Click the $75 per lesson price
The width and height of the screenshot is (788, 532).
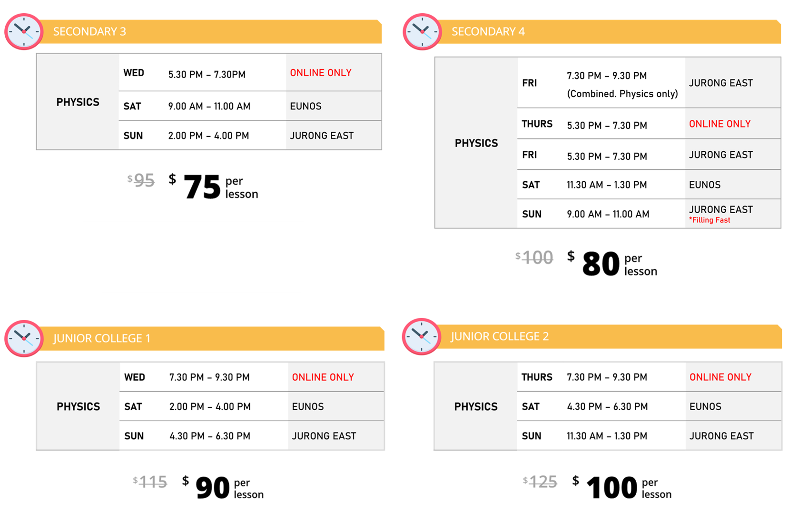click(x=213, y=187)
